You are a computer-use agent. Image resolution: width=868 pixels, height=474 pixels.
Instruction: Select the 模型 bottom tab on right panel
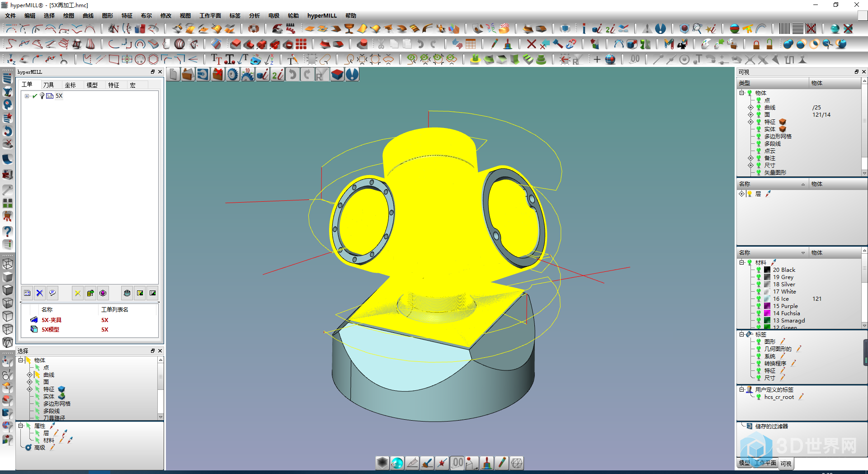point(744,463)
